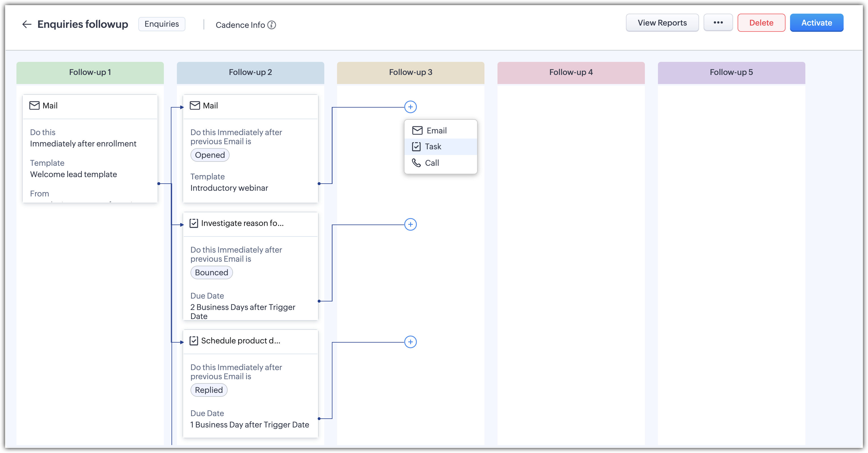The height and width of the screenshot is (453, 868).
Task: Click plus icon opposite the Follow-up 2 Mail card
Action: click(410, 107)
